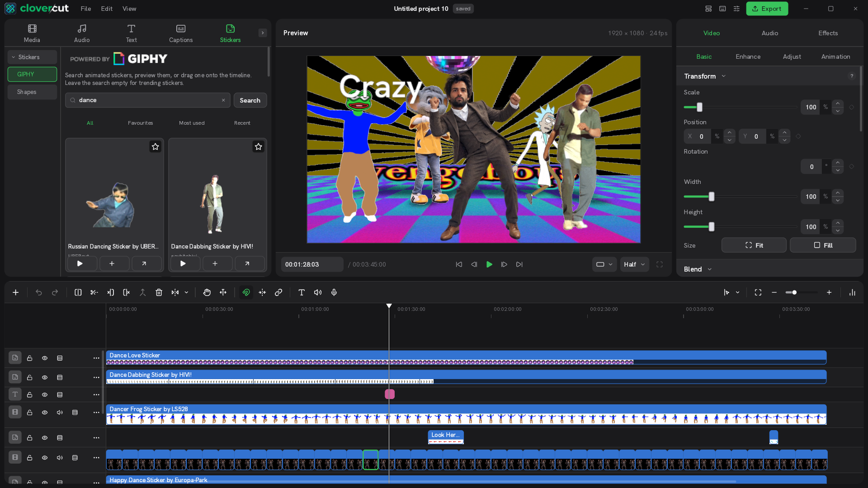Open the dropdown arrow next to flip tool
This screenshot has width=868, height=488.
pos(186,292)
